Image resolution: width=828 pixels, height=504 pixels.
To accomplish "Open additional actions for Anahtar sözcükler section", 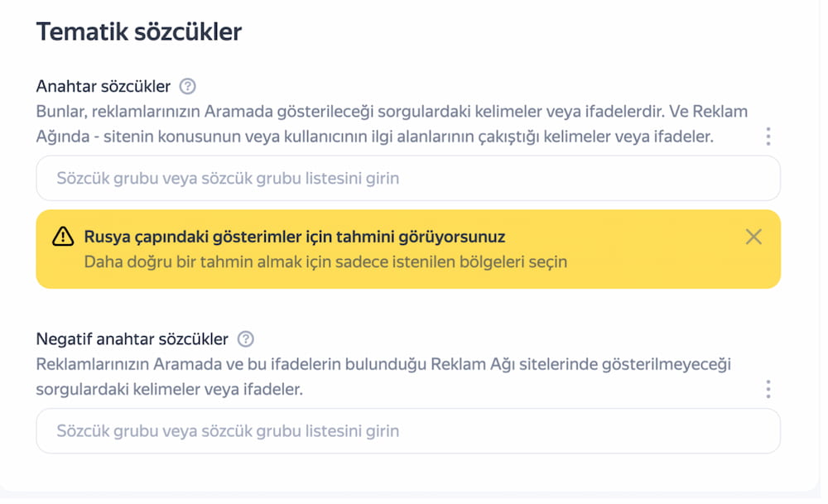I will 768,137.
